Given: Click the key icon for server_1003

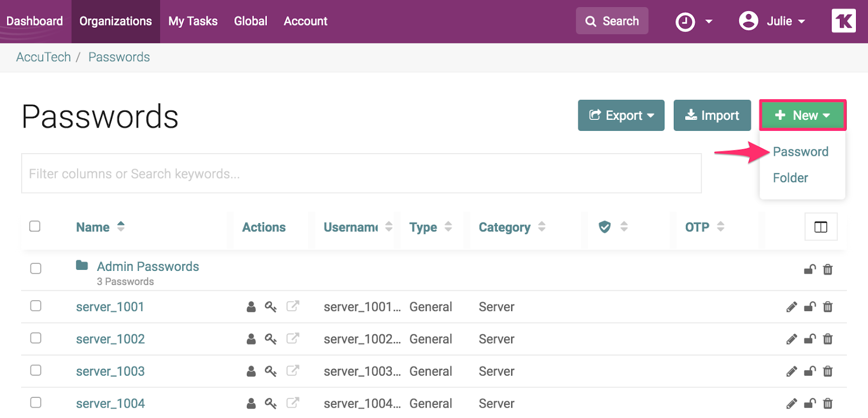Looking at the screenshot, I should (x=270, y=371).
